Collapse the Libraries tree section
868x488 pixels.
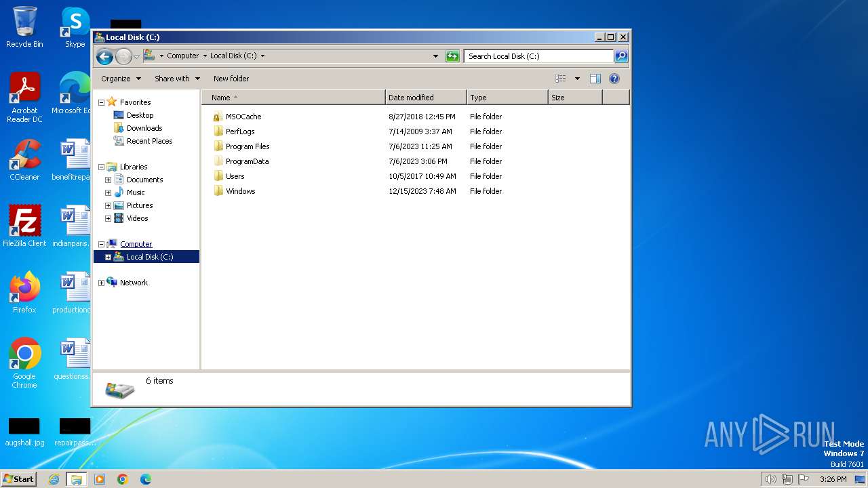[x=101, y=167]
